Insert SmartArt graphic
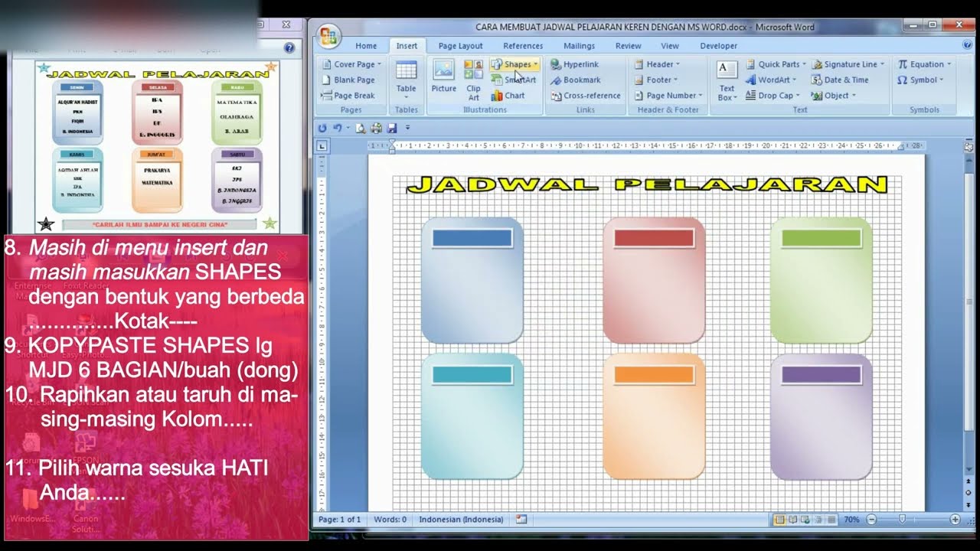This screenshot has height=551, width=980. click(x=514, y=80)
